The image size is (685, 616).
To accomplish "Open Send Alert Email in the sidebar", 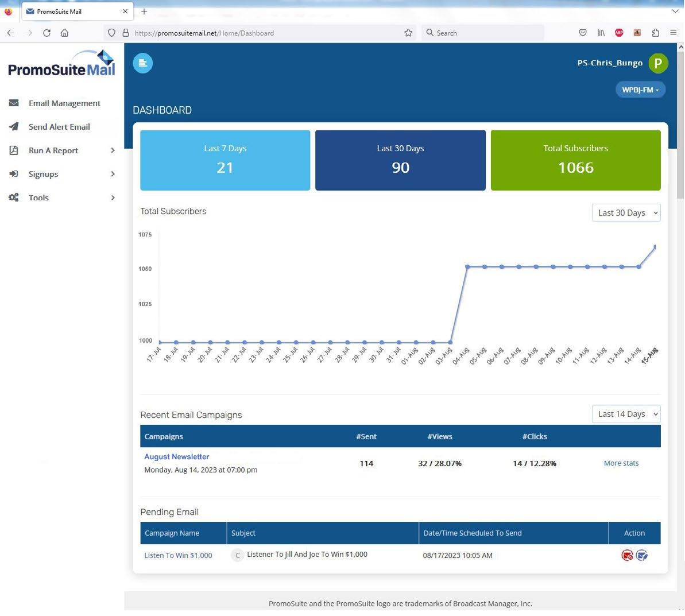I will click(x=61, y=127).
